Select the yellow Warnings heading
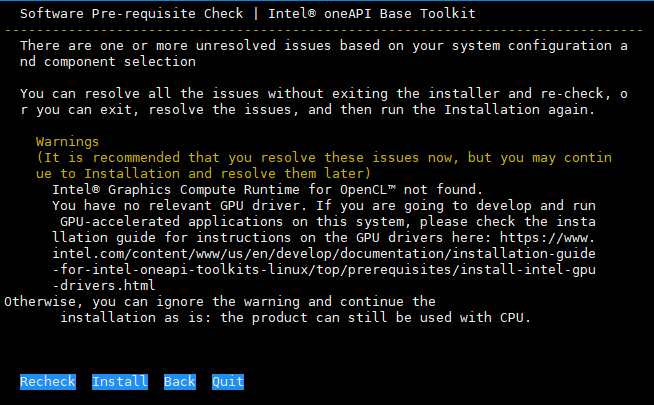Viewport: 654px width, 405px height. (x=68, y=142)
